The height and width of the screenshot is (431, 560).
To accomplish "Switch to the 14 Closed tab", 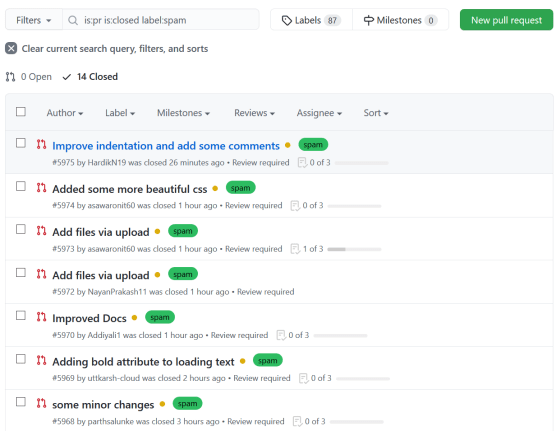I will 90,77.
